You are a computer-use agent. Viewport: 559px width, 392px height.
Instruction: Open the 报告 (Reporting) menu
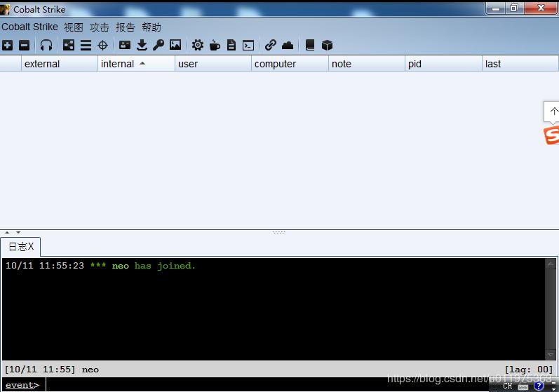(126, 27)
